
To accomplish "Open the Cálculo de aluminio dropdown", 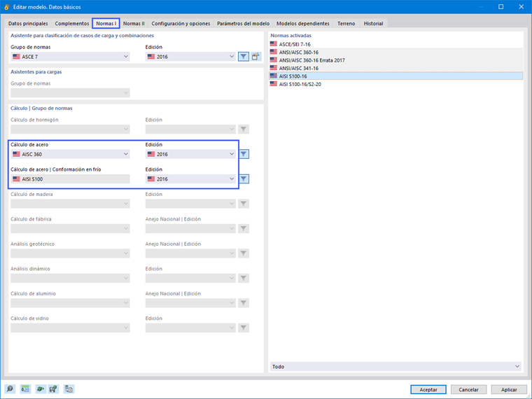I will (x=70, y=303).
